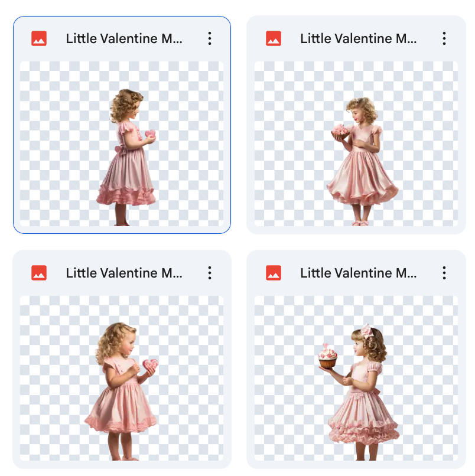Click file title above the flower bowl girl
Screen dimensions: 475x476
(359, 39)
